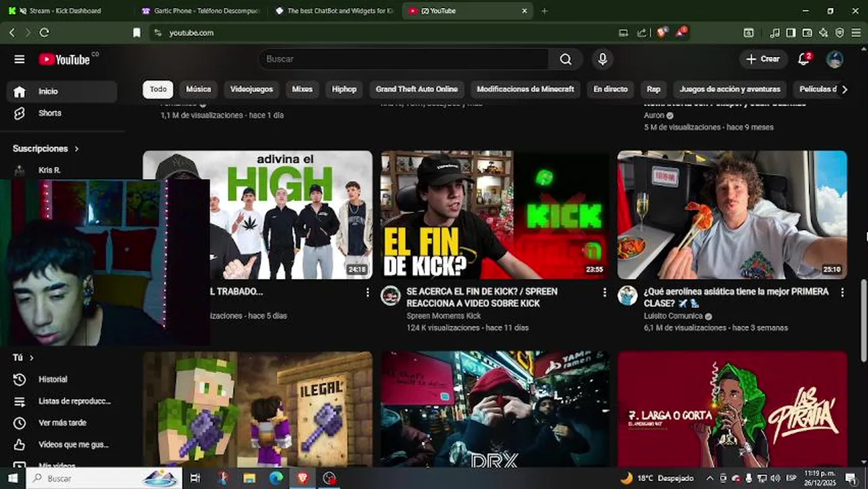Open SE ACERCA EL FIN DE KICK title
The width and height of the screenshot is (868, 489).
pos(482,297)
